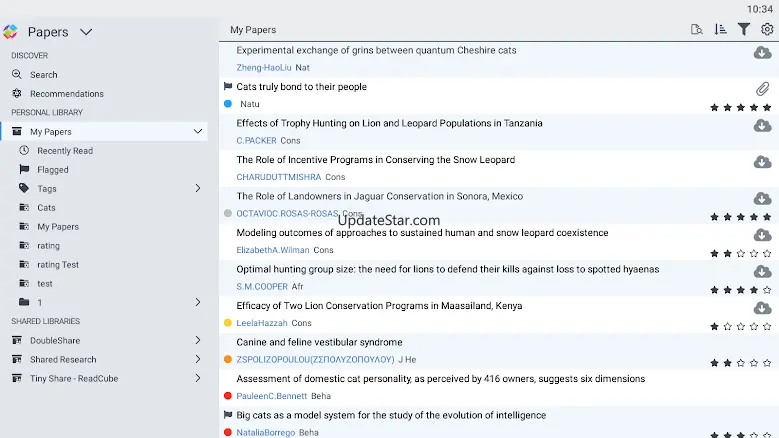Set fourth star on Canine feline vestibular paper
This screenshot has width=779, height=438.
click(x=754, y=363)
